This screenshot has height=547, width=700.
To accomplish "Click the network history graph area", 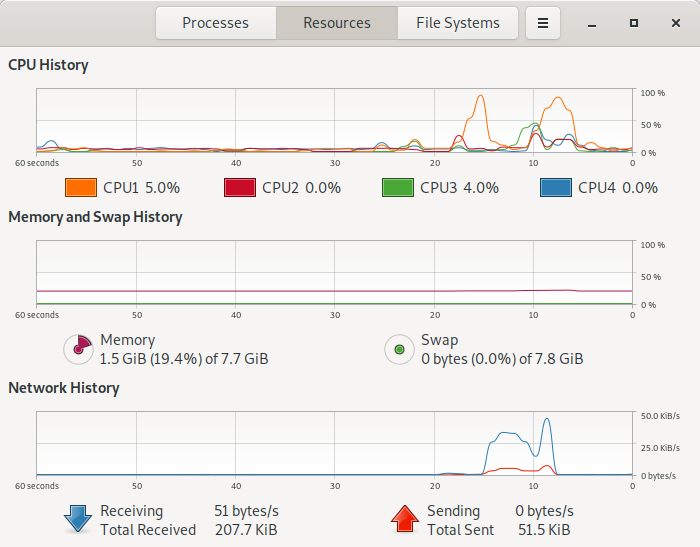I will [x=335, y=444].
